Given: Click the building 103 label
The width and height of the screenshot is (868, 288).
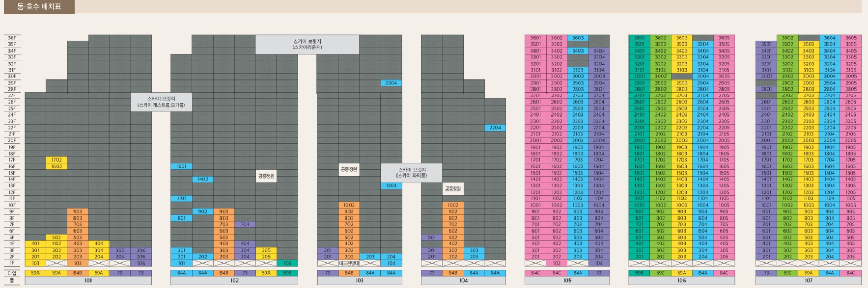Looking at the screenshot, I should (360, 281).
